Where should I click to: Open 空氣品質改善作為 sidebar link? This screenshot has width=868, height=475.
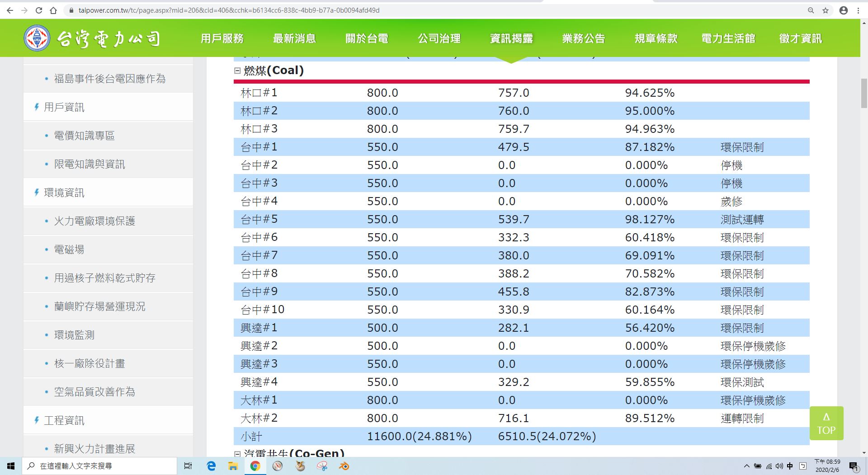pos(94,392)
